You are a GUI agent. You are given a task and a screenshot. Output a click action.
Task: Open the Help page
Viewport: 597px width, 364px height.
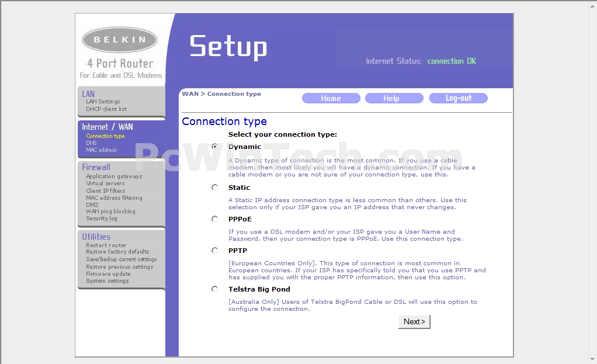(394, 98)
